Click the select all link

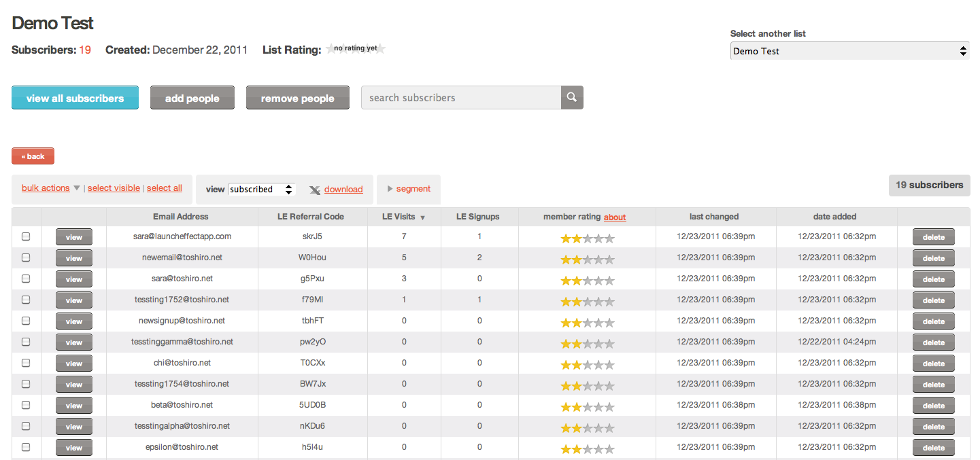165,188
